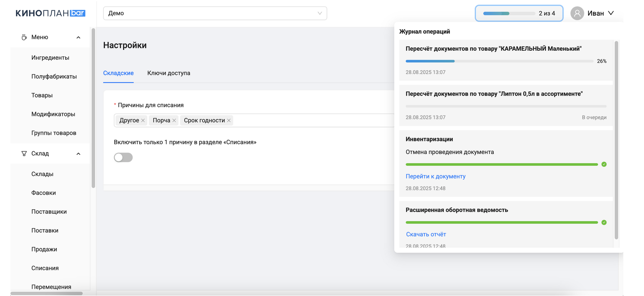Open Списания in the sidebar
Screen dimensions: 644x296
pyautogui.click(x=45, y=268)
